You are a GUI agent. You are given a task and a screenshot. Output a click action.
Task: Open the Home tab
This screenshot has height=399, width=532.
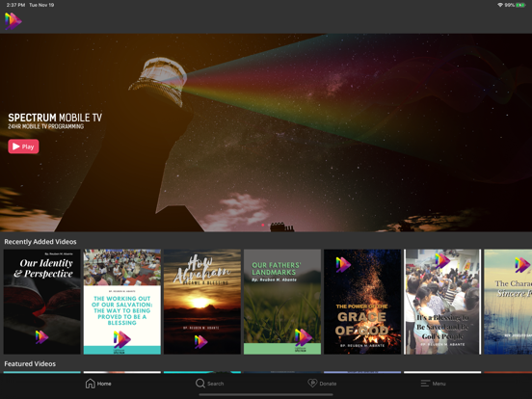pos(98,384)
